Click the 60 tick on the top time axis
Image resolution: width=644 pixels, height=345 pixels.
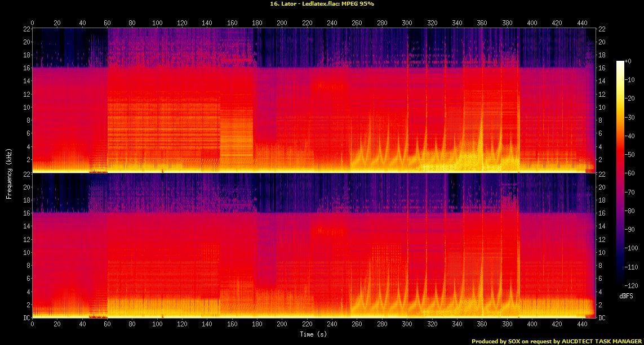tap(107, 23)
